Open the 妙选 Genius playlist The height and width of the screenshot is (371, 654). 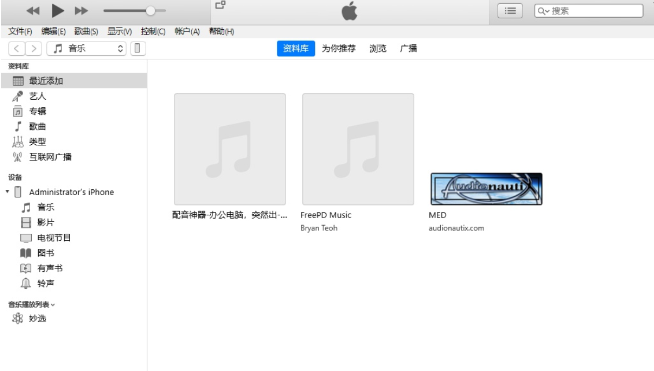click(x=38, y=318)
